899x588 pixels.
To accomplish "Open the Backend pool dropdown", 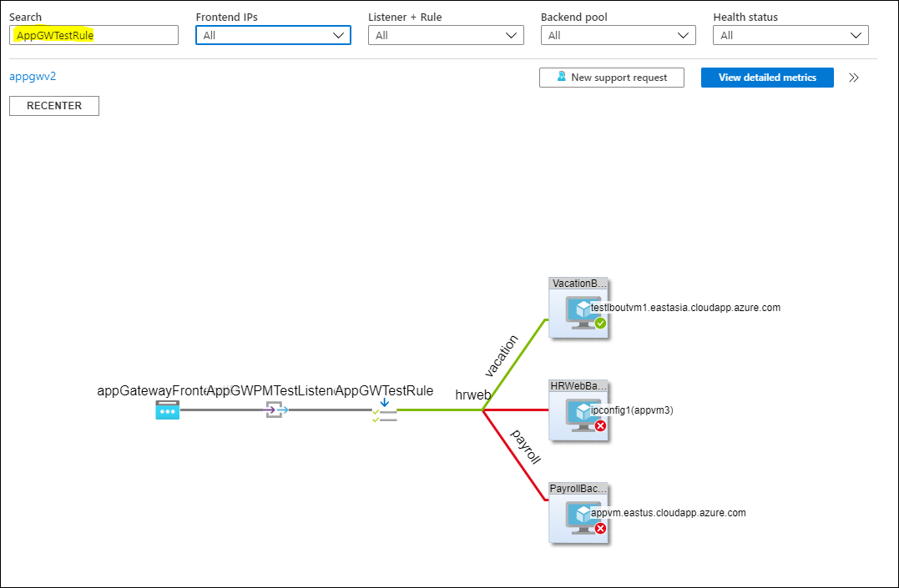I will 618,35.
